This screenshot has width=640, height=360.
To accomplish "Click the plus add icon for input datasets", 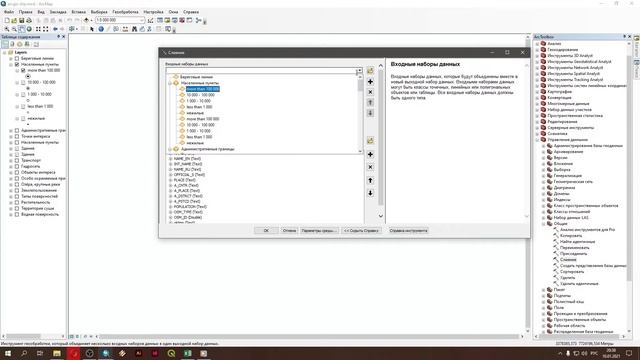I will 370,82.
